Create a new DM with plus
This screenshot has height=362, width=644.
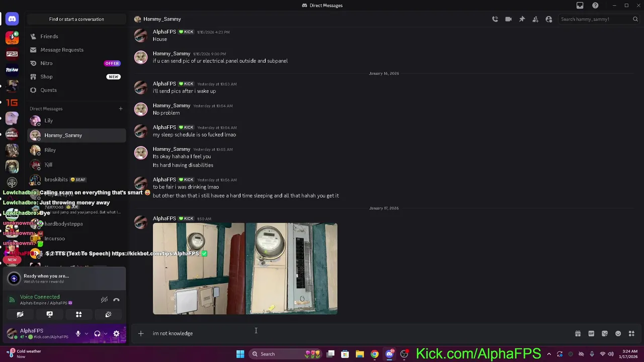121,109
